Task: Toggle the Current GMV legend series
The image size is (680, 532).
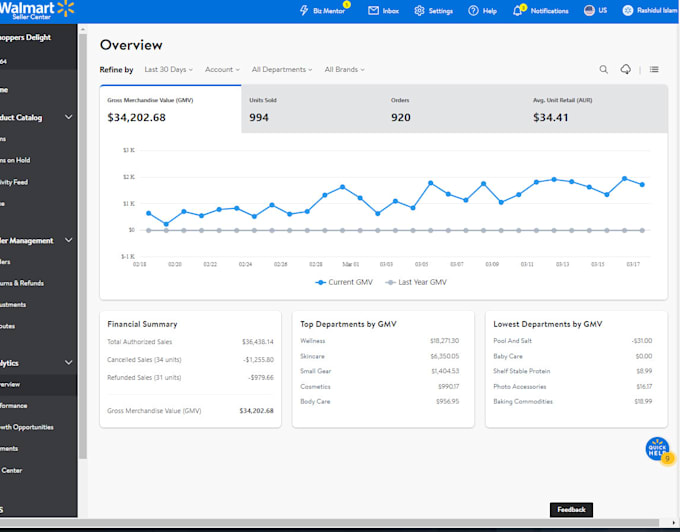Action: click(344, 282)
